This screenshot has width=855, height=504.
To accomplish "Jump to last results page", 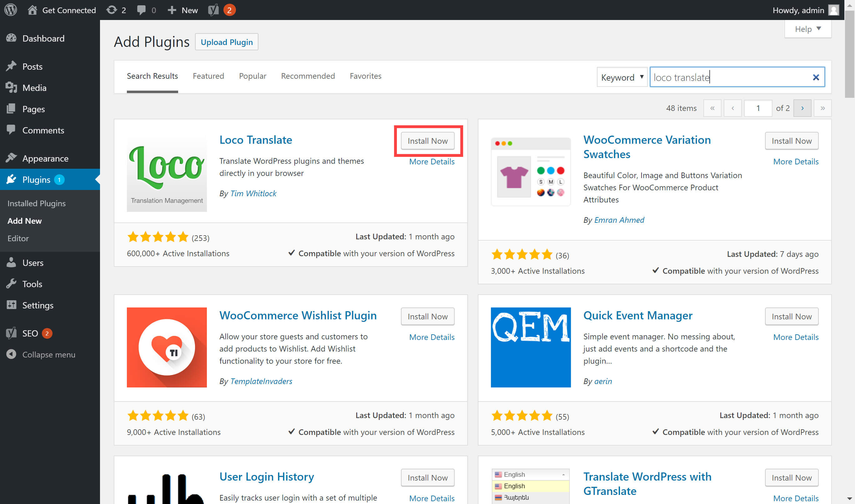I will 822,108.
